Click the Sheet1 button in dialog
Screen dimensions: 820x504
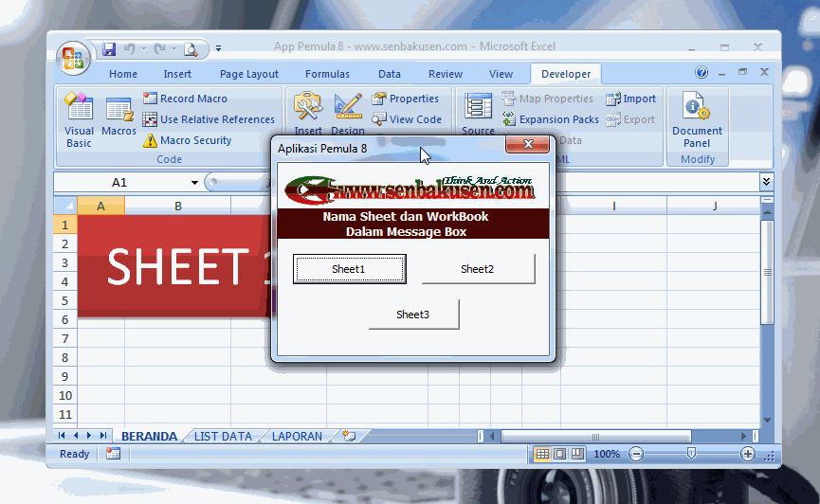(x=350, y=269)
